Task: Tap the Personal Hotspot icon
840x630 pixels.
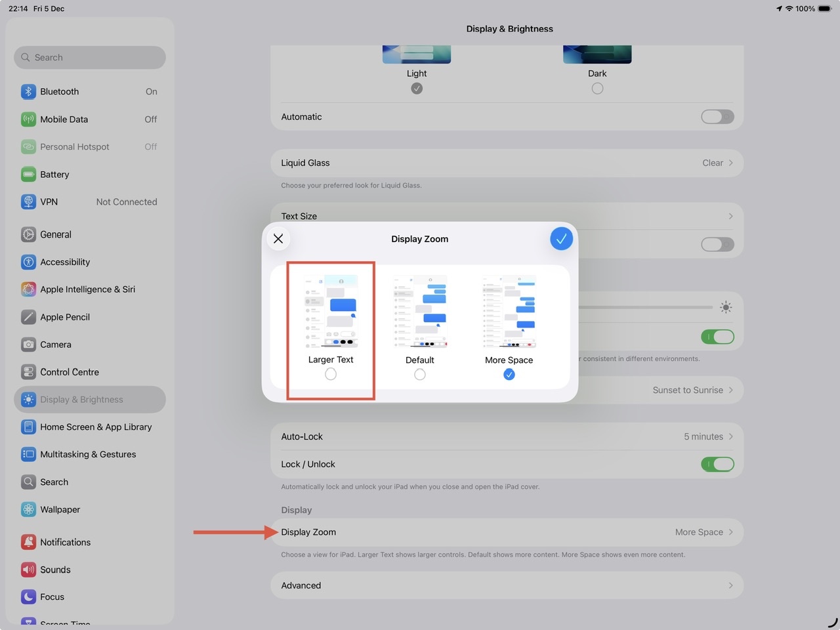Action: click(x=28, y=147)
